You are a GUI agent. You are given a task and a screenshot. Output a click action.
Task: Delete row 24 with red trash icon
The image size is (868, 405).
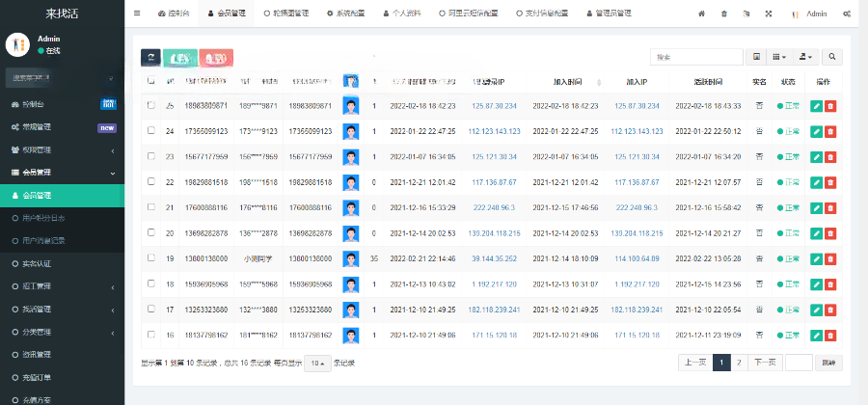[x=829, y=132]
